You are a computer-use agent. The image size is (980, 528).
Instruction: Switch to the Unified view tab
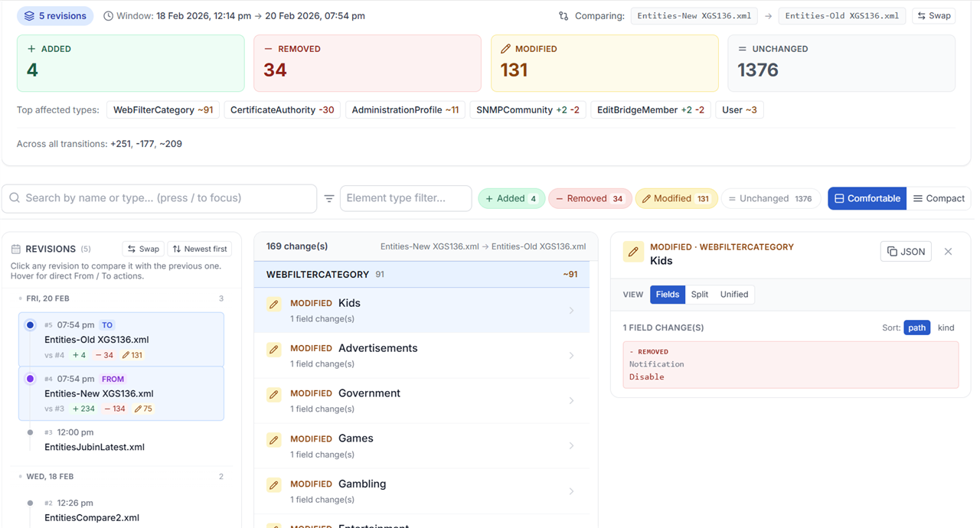pyautogui.click(x=734, y=295)
